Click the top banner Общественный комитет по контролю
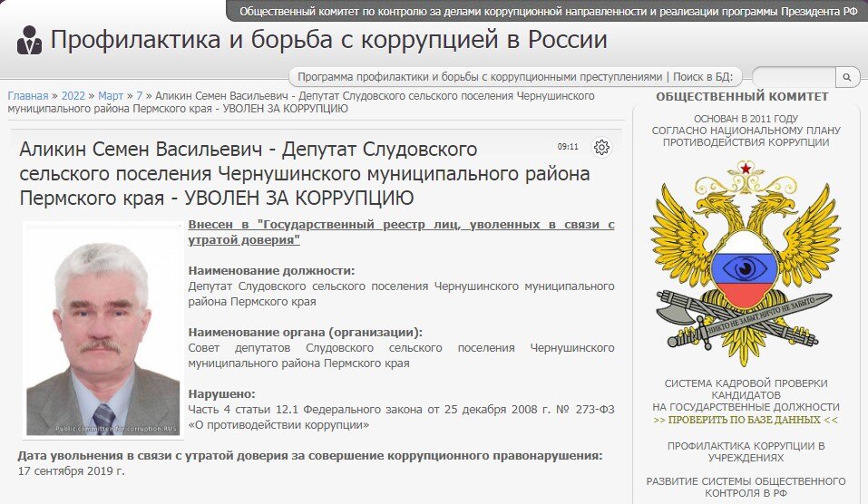This screenshot has width=868, height=504. pyautogui.click(x=548, y=11)
